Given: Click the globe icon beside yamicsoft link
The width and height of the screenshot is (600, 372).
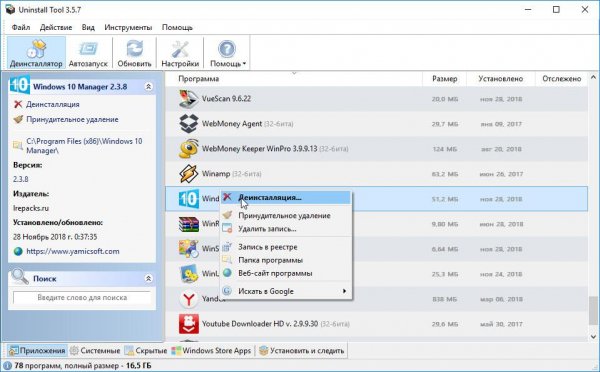Looking at the screenshot, I should [18, 251].
